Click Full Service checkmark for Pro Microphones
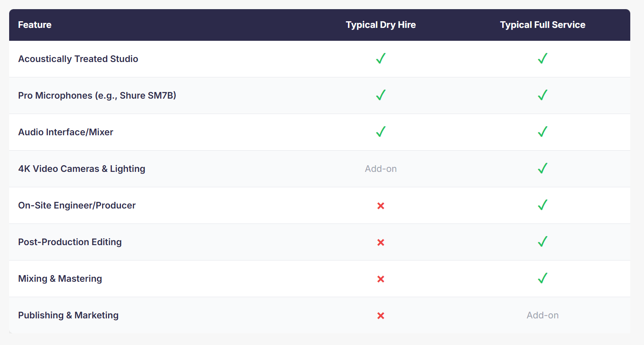 543,95
